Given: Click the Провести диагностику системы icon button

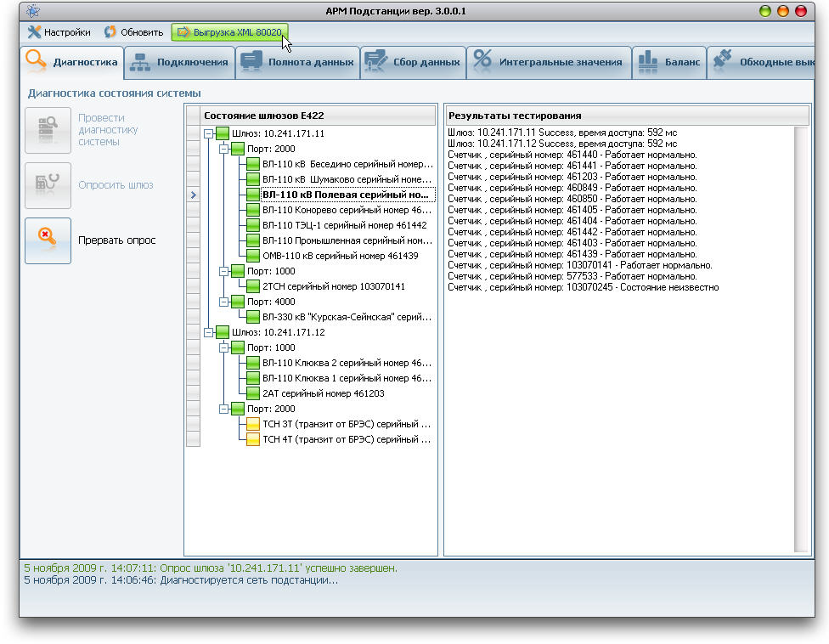Looking at the screenshot, I should coord(48,130).
